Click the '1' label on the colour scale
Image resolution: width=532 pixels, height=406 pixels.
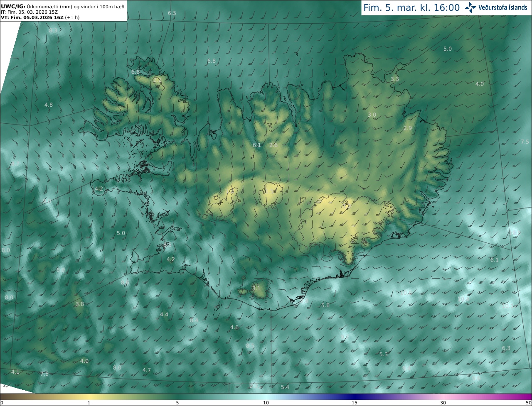click(89, 403)
